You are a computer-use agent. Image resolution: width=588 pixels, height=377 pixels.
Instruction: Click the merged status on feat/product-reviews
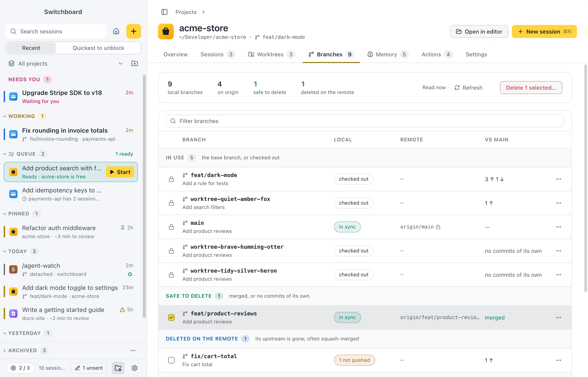[495, 317]
